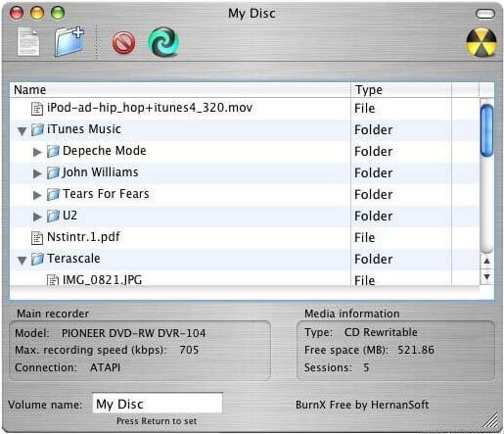This screenshot has width=504, height=434.
Task: Click the Volume name text field
Action: [158, 404]
